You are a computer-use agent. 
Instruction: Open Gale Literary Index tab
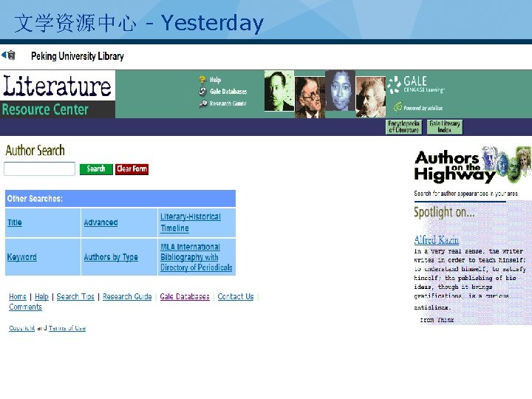click(445, 127)
